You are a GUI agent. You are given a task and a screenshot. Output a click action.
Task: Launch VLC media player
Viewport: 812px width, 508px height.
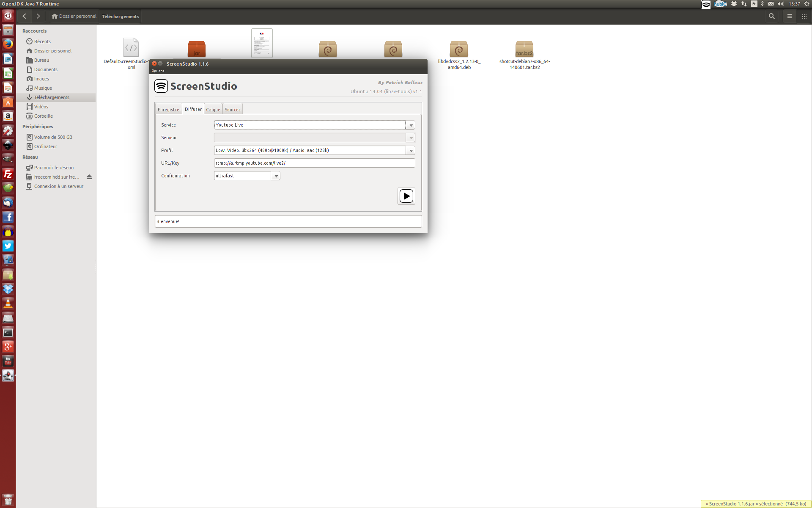click(x=8, y=304)
